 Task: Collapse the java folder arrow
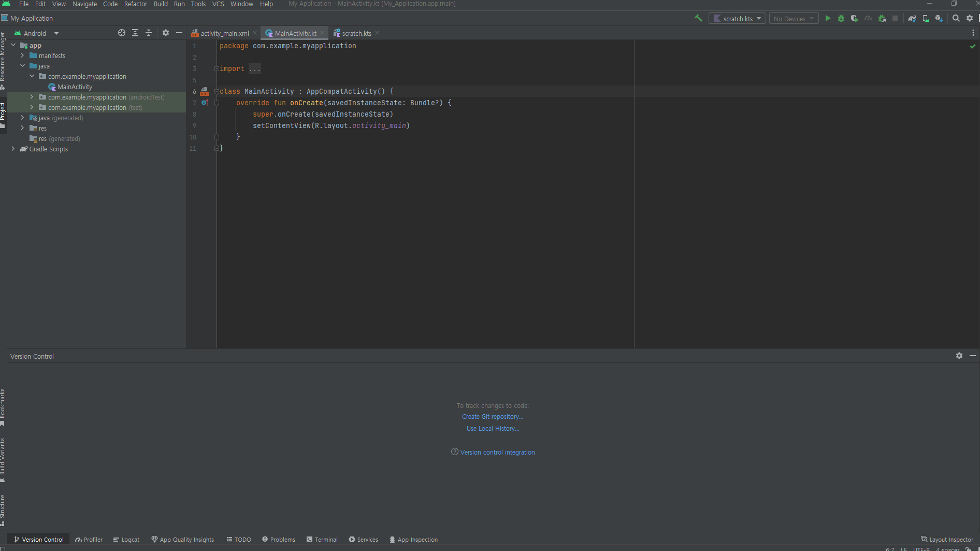[x=23, y=66]
